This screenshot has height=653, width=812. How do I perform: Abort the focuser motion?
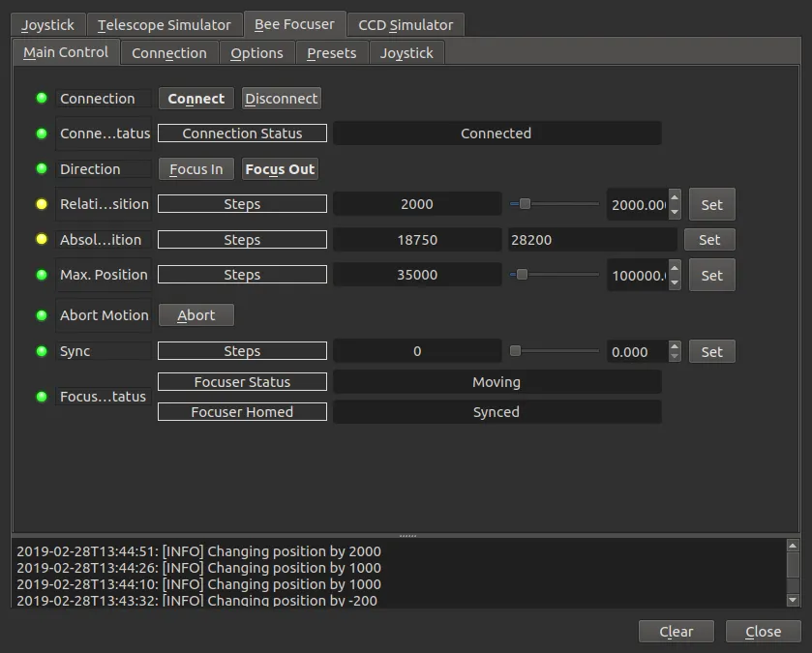pyautogui.click(x=195, y=315)
